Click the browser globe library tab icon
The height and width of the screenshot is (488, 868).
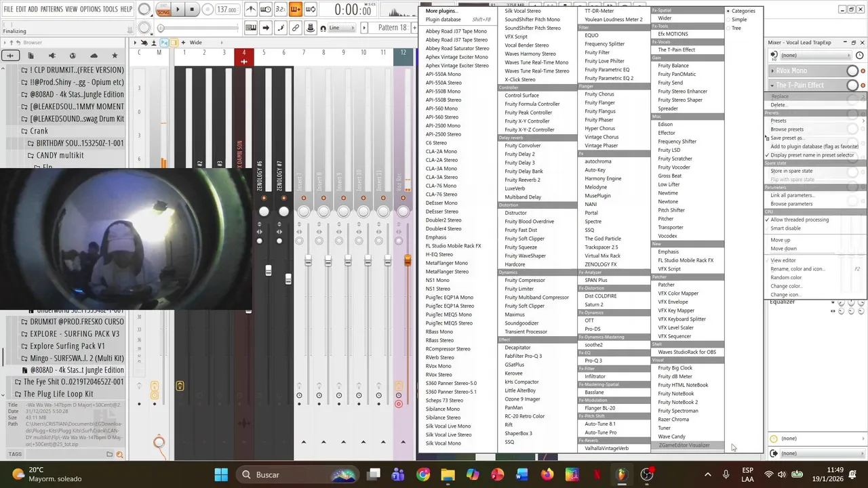73,55
